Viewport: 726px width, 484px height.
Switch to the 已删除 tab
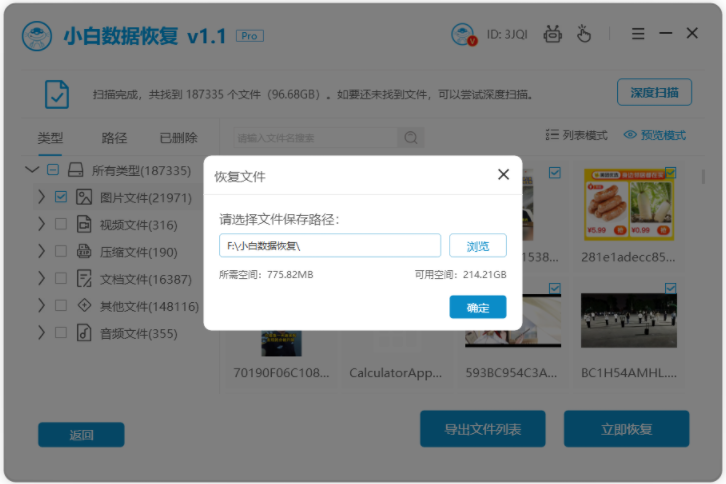tap(178, 138)
